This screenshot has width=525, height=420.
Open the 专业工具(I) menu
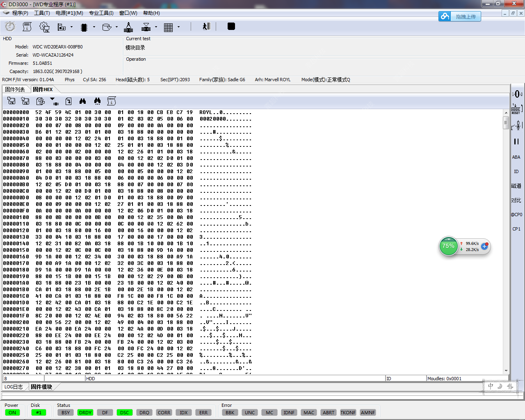pos(101,13)
